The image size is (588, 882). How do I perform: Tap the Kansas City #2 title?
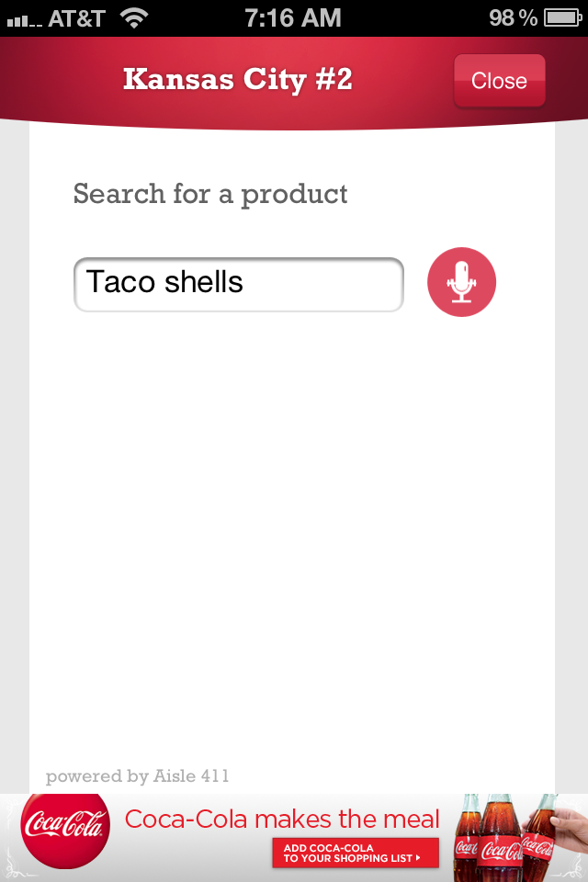[237, 79]
